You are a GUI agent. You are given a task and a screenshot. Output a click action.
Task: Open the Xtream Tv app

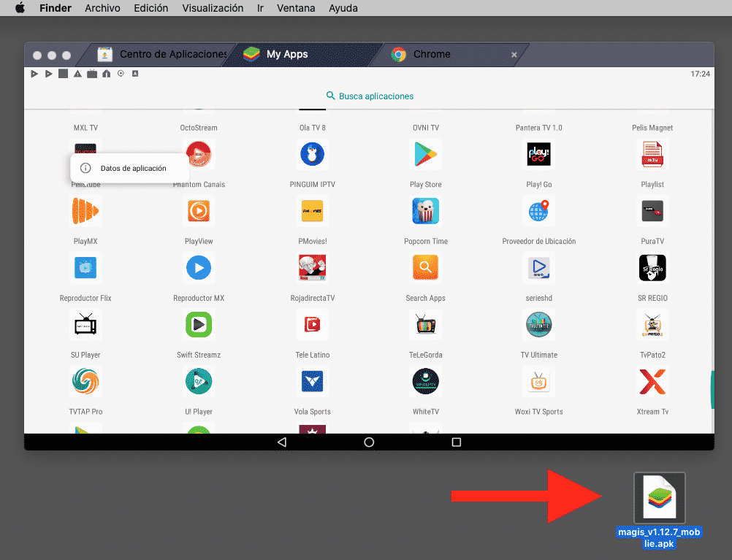pyautogui.click(x=652, y=381)
